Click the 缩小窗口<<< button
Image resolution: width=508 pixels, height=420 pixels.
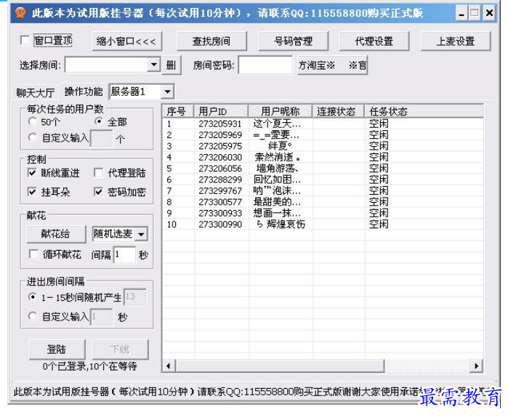[126, 41]
